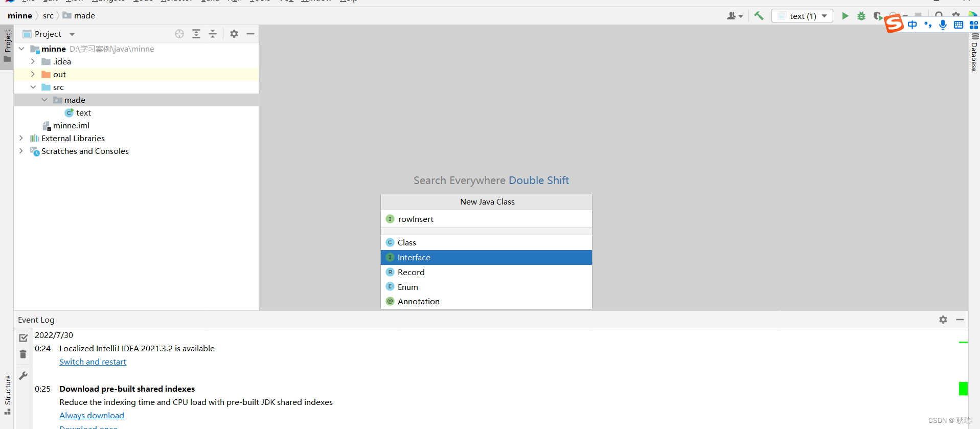
Task: Expand the .idea folder
Action: [33, 61]
